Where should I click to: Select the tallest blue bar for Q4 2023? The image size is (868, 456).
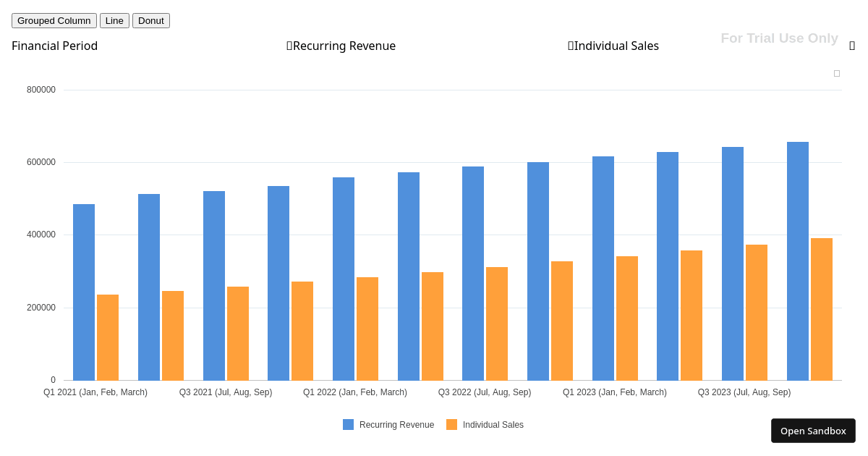coord(798,261)
